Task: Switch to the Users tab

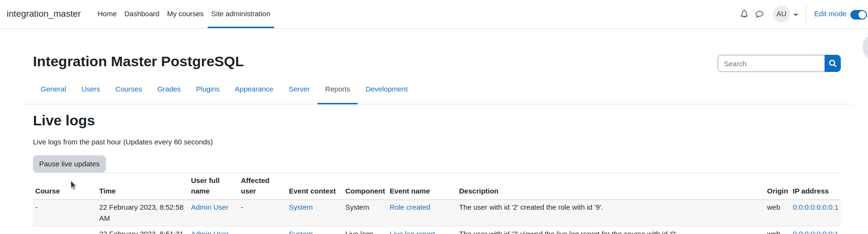Action: [x=91, y=89]
